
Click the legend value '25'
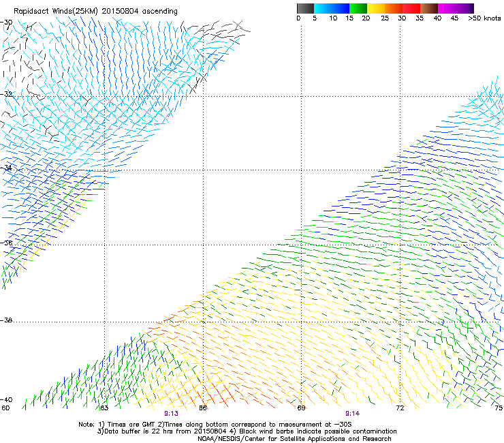pyautogui.click(x=385, y=18)
